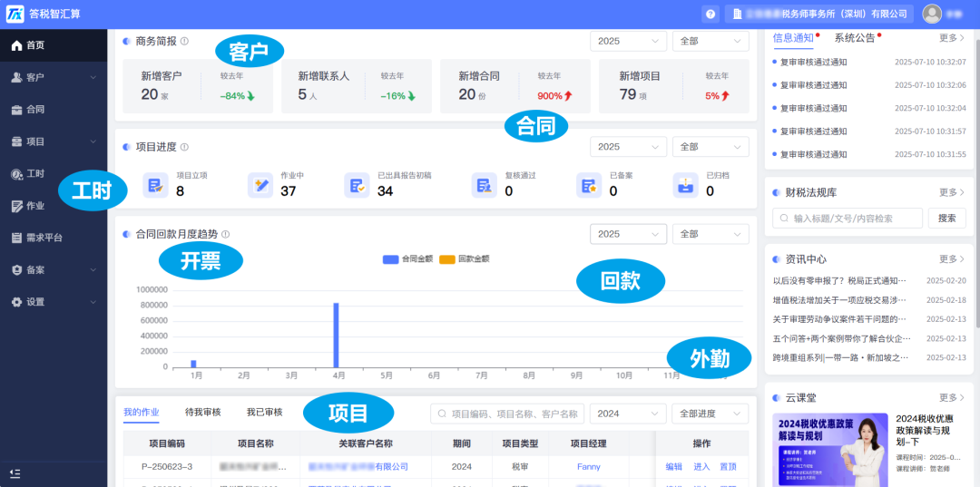Open the 2025 year dropdown in 项目进度
Screen dimensions: 980x487
[x=628, y=147]
